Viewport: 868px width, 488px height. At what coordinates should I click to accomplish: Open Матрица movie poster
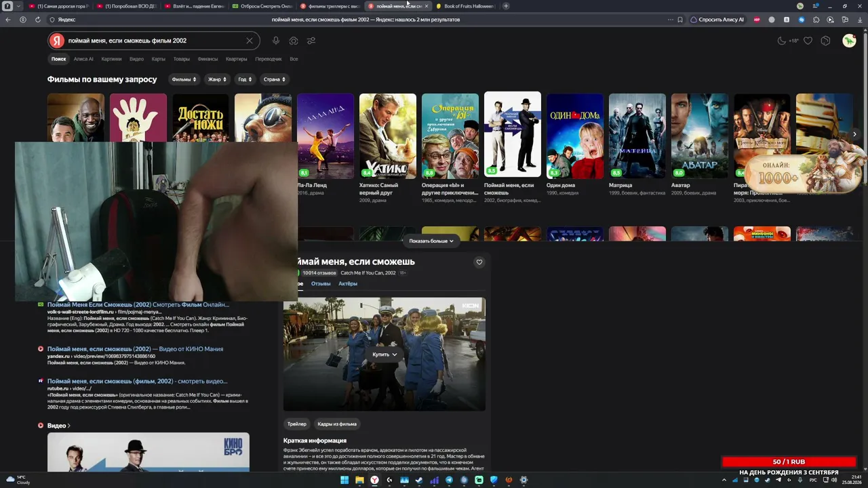pos(637,136)
